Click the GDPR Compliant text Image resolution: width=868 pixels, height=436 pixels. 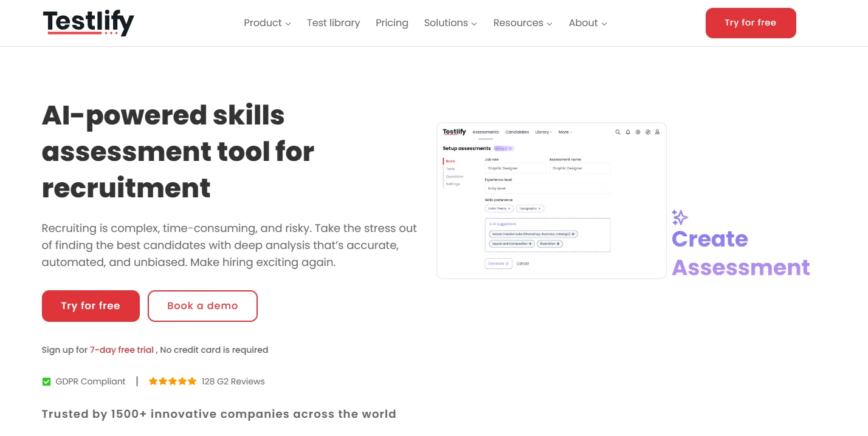point(91,381)
